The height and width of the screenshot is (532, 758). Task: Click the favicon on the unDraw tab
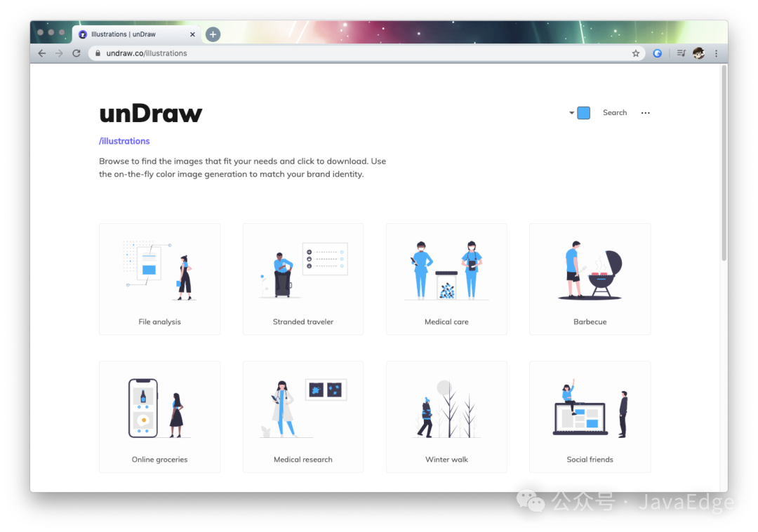pos(83,34)
